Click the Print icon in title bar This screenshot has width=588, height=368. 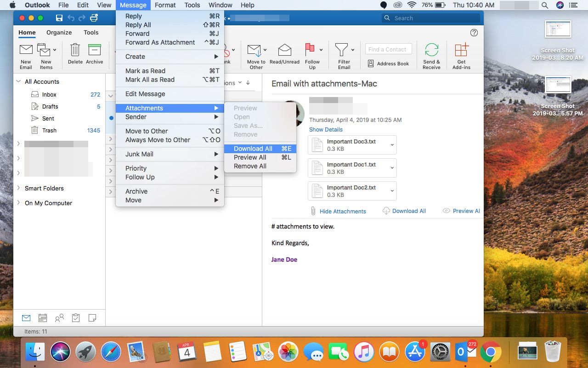pyautogui.click(x=94, y=18)
